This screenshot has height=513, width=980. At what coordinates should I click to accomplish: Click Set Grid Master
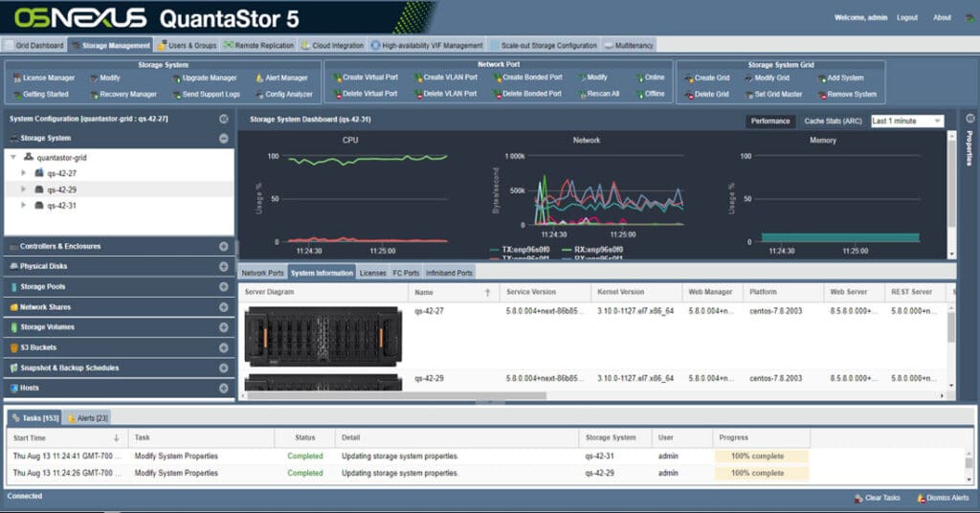[x=773, y=95]
